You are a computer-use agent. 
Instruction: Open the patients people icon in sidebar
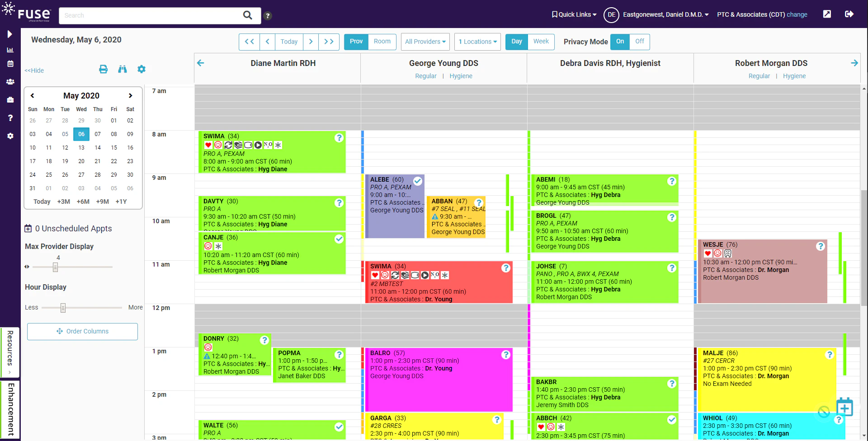(10, 82)
